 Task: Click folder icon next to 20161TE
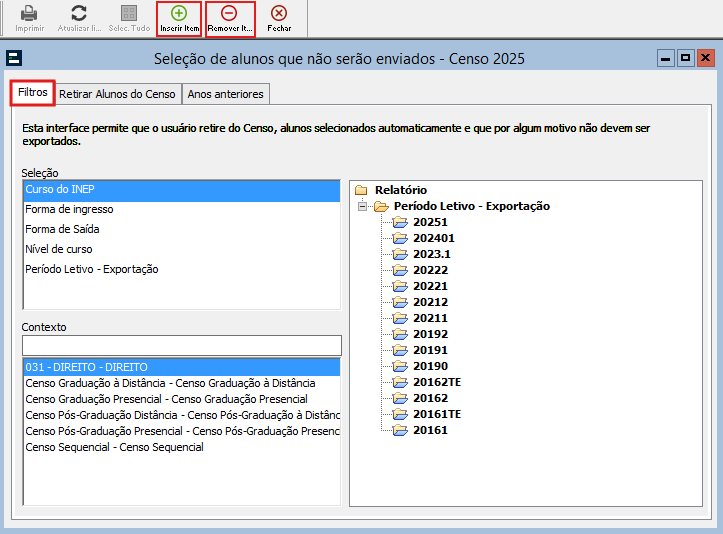[400, 414]
